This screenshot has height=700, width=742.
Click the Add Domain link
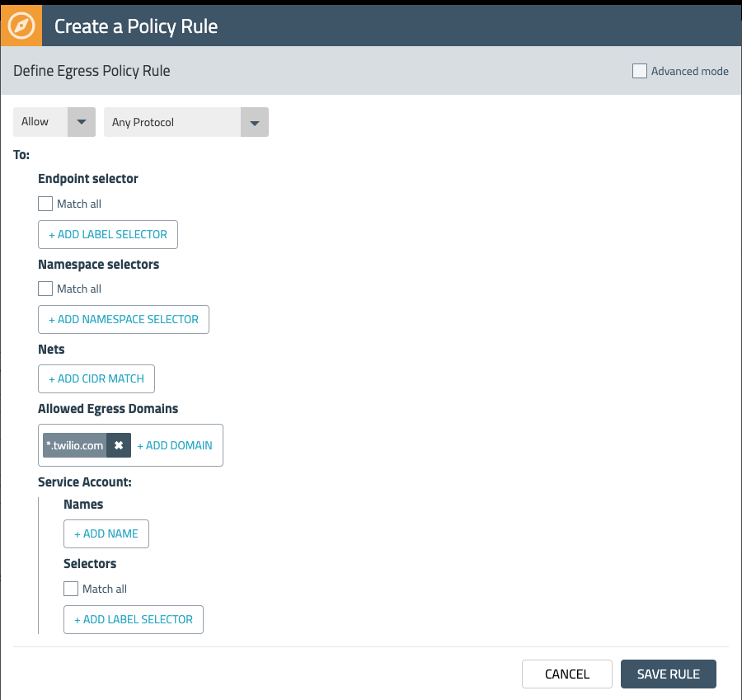[x=175, y=445]
